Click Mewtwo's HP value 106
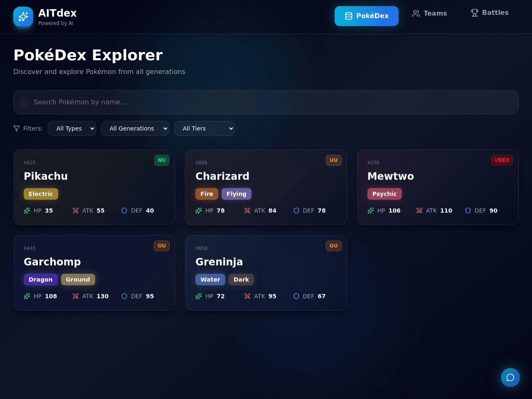 [394, 211]
